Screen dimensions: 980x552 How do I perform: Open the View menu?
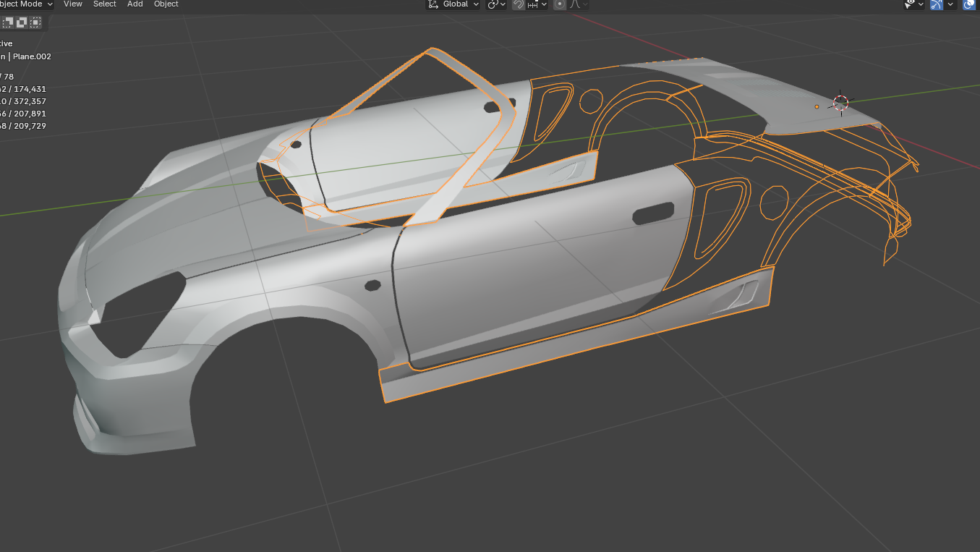click(73, 4)
